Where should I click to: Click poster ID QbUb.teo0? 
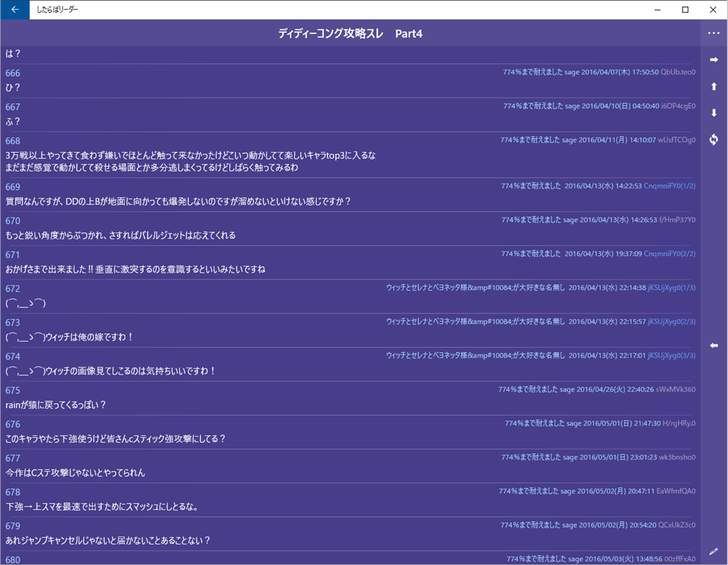(678, 73)
